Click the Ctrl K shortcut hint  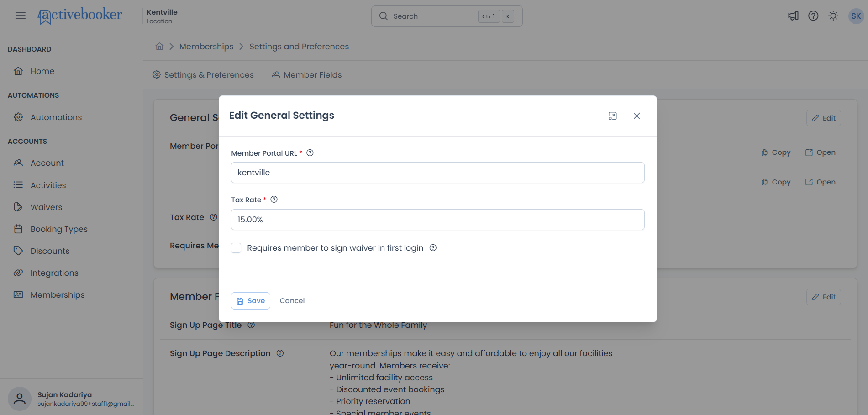[x=496, y=16]
